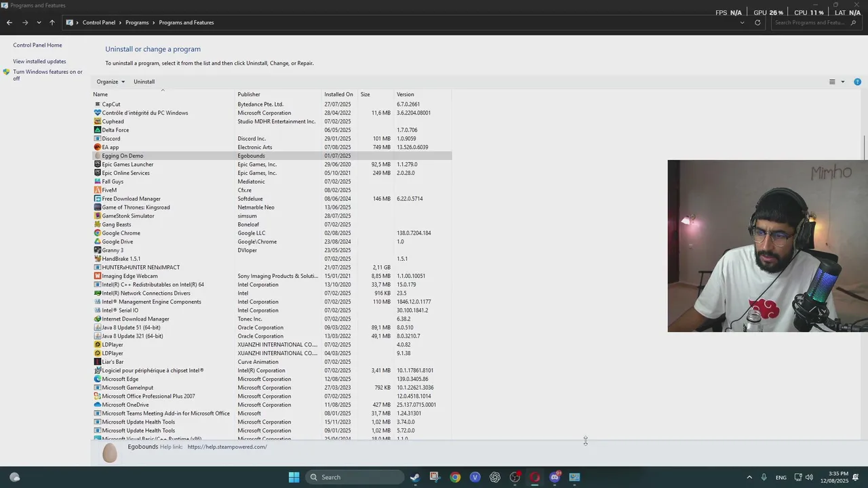Select the Microsoft OneDrive program icon

97,405
